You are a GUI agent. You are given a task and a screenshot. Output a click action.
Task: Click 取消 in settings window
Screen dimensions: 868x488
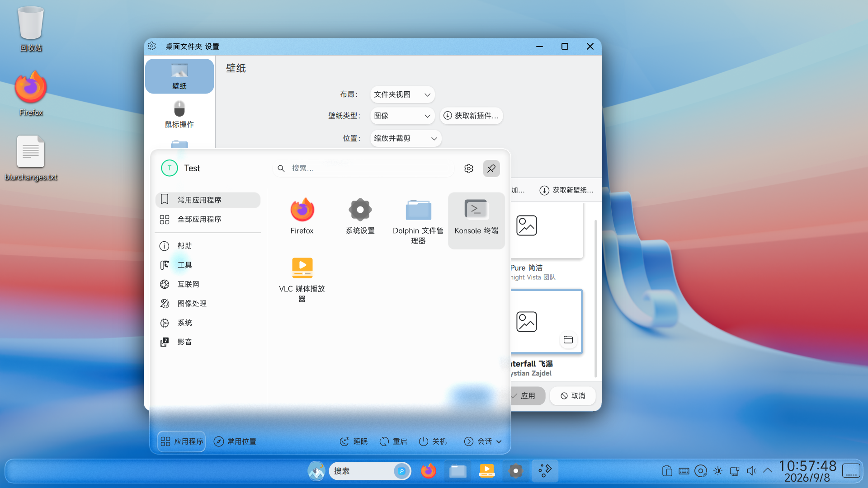pos(573,396)
